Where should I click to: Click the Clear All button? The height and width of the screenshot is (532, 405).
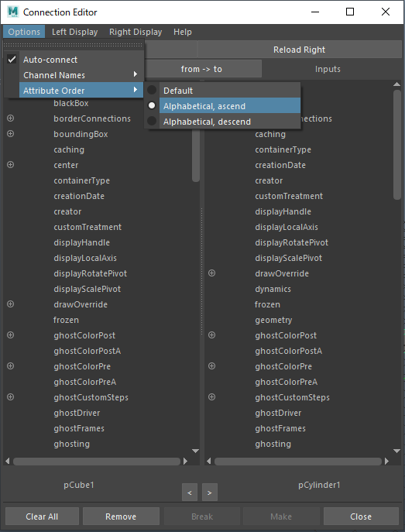pos(42,517)
